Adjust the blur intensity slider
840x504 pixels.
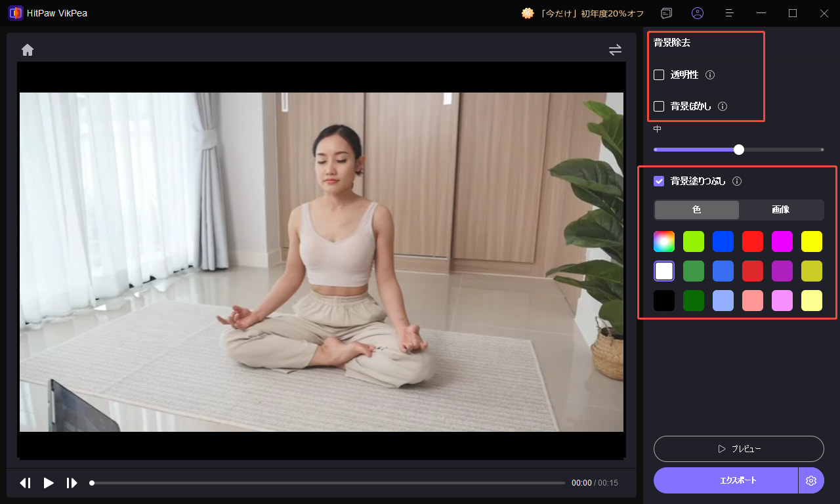coord(738,149)
